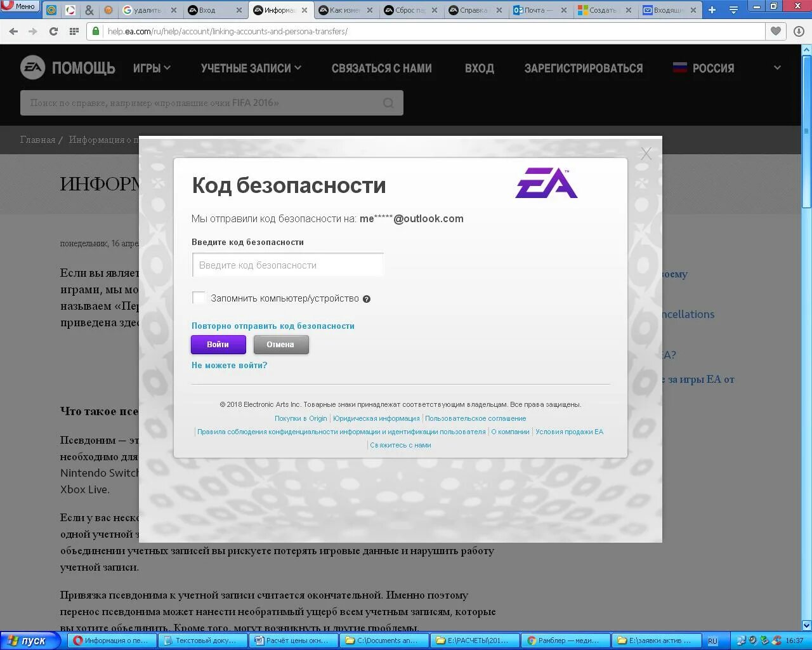Viewport: 812px width, 650px height.
Task: Open 'Рамблер — меди...' Chrome taskbar item
Action: coord(565,640)
